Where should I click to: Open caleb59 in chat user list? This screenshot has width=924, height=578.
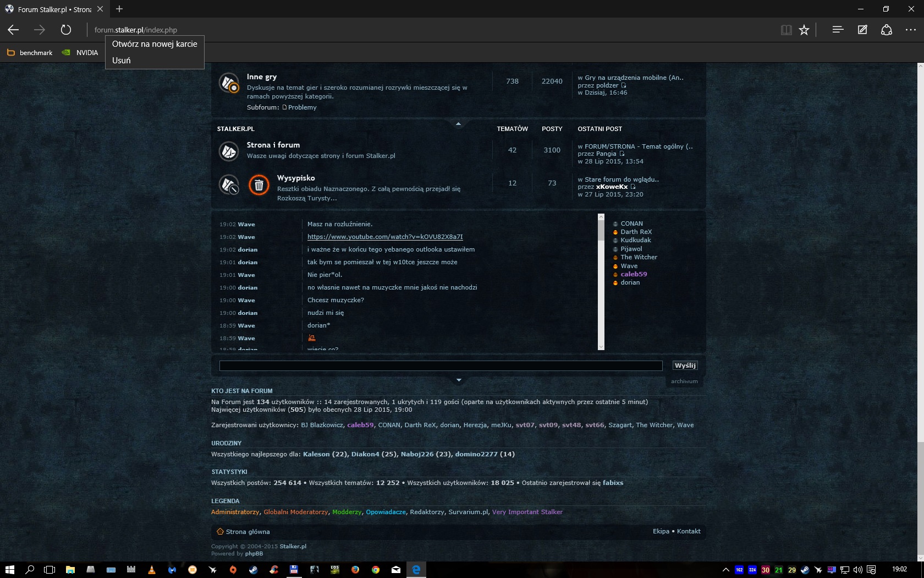pyautogui.click(x=634, y=274)
